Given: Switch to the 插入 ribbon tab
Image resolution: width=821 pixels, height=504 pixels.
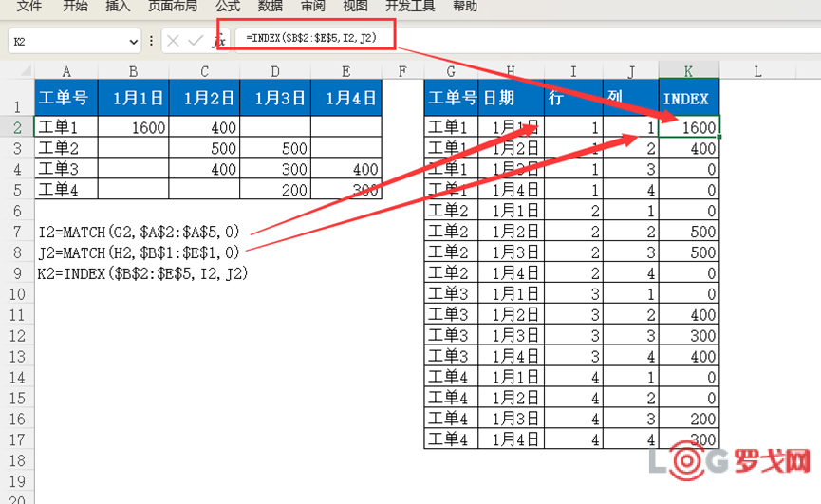Looking at the screenshot, I should coord(118,6).
